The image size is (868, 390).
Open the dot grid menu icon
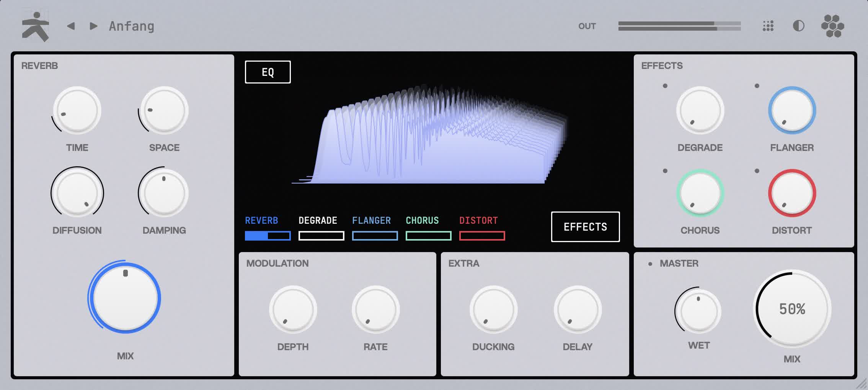coord(768,26)
